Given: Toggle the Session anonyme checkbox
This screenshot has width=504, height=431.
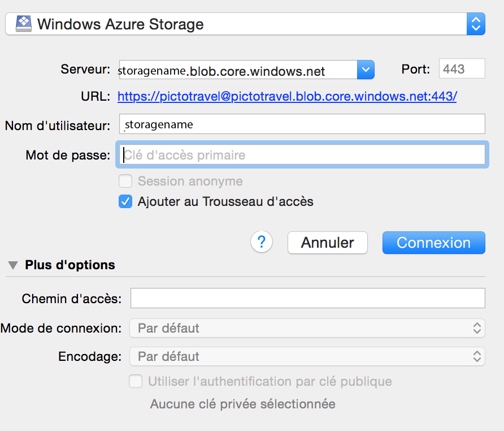Looking at the screenshot, I should [x=126, y=182].
